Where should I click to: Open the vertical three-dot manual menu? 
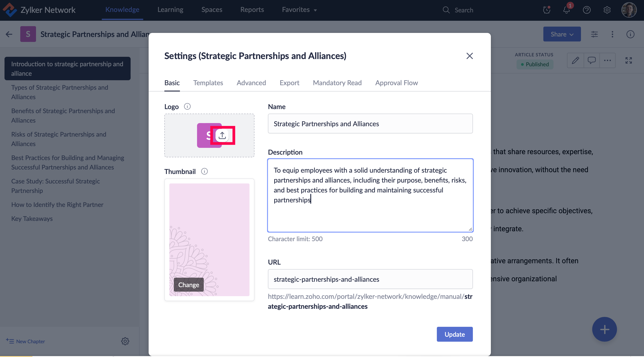[612, 34]
